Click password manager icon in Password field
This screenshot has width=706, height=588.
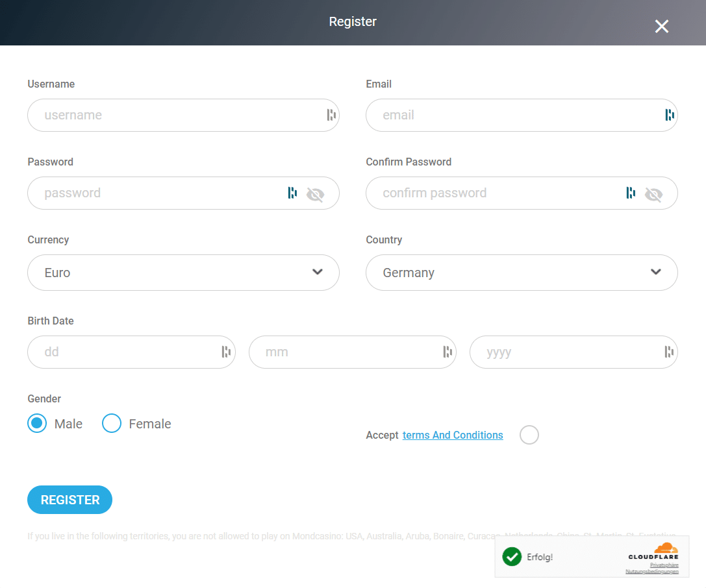(x=292, y=193)
